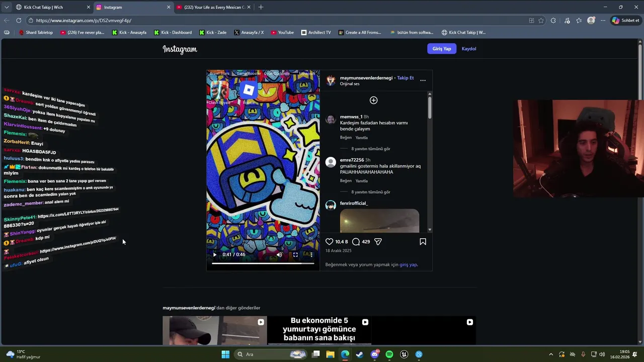The image size is (644, 362).
Task: Open video player three-dot options
Action: click(x=311, y=254)
